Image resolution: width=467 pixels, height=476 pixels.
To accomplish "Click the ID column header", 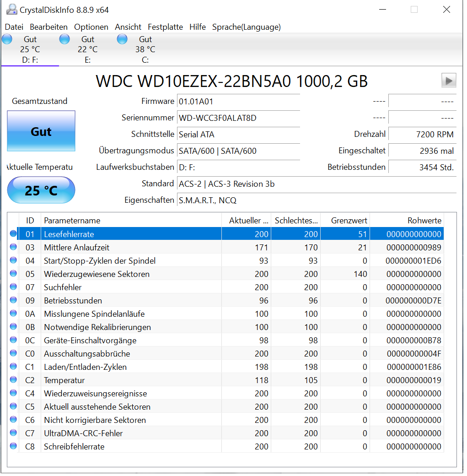I will [x=30, y=221].
